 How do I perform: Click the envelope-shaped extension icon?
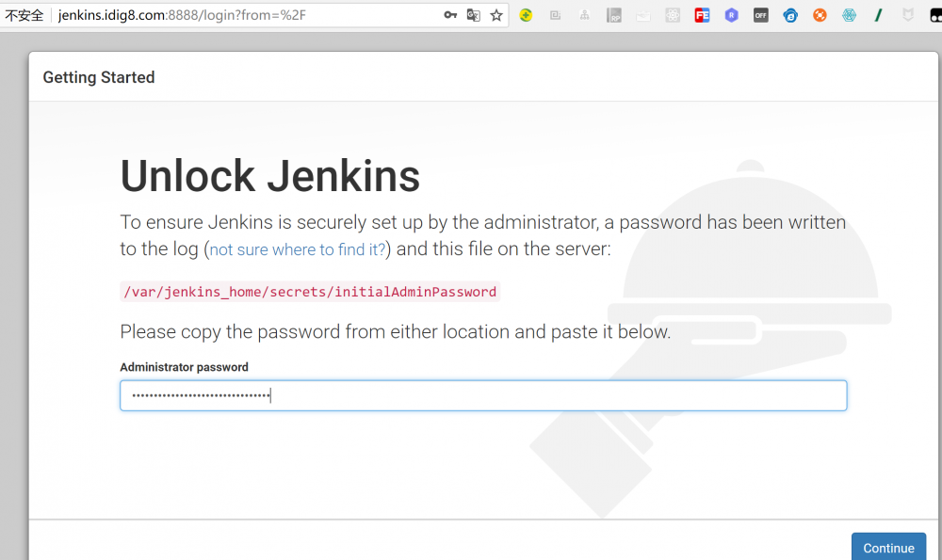click(x=642, y=14)
